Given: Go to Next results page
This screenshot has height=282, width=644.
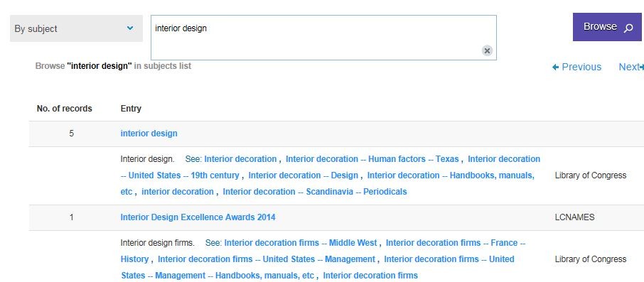Looking at the screenshot, I should click(x=631, y=67).
